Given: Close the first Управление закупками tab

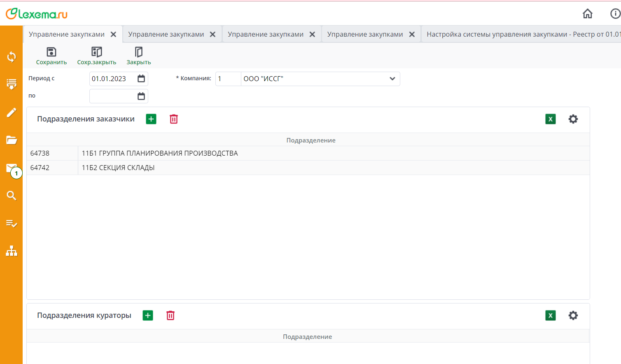Looking at the screenshot, I should pos(113,35).
